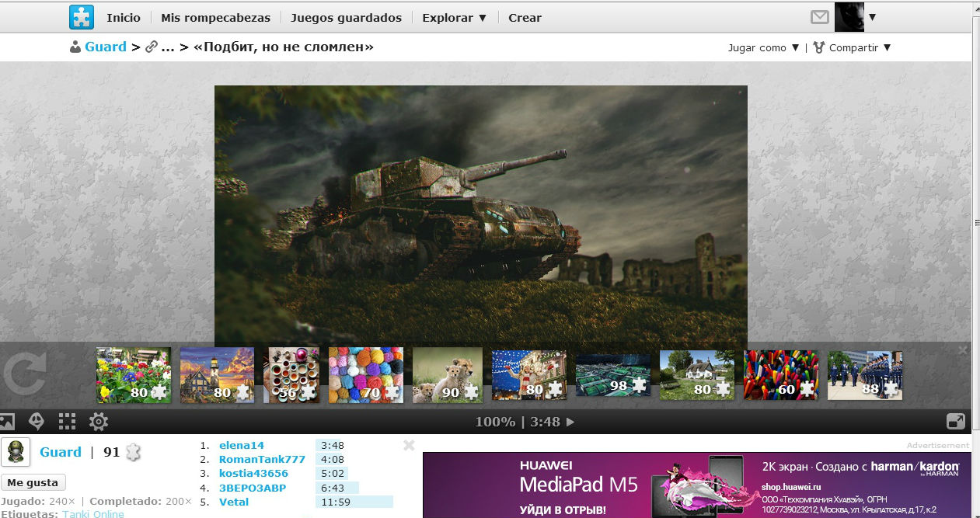Click the breadcrumb user silhouette icon
This screenshot has width=980, height=518.
tap(75, 47)
